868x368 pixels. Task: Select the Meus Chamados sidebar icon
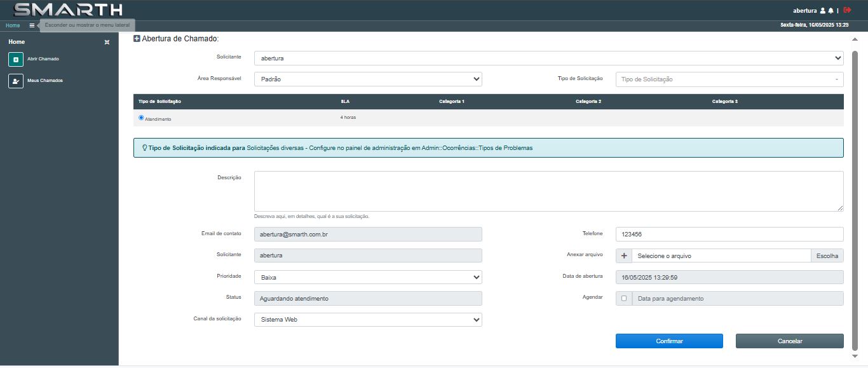(x=16, y=80)
